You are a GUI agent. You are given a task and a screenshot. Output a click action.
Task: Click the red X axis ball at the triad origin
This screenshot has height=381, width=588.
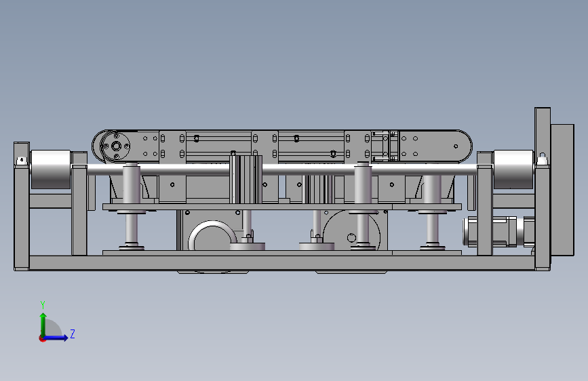(42, 339)
